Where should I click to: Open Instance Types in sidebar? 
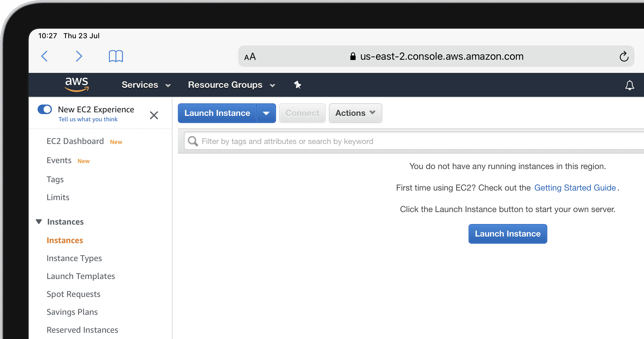pos(74,258)
